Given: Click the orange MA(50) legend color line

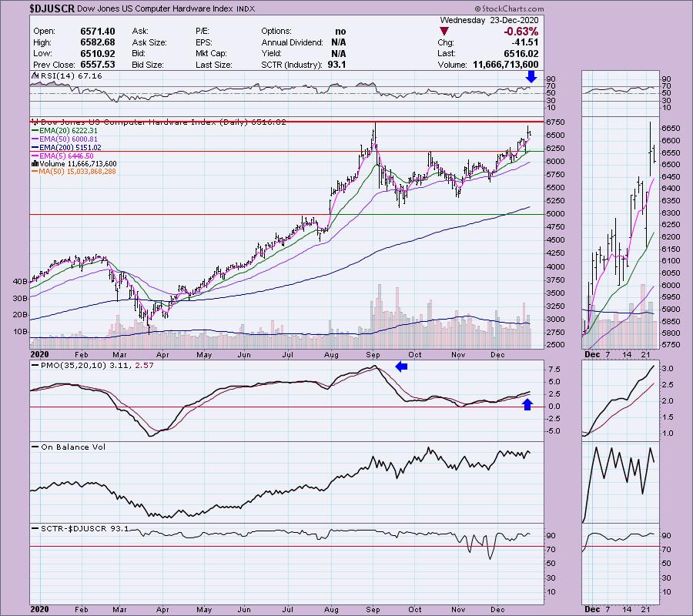Looking at the screenshot, I should pos(35,172).
